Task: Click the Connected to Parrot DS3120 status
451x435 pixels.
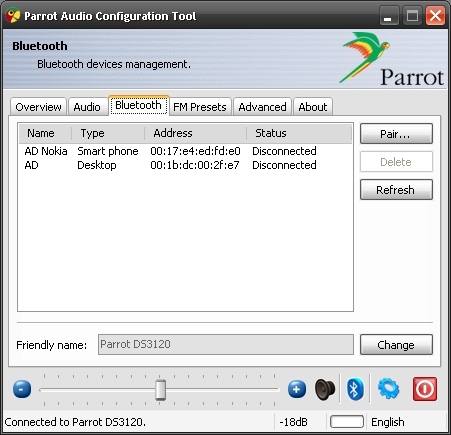Action: click(75, 422)
